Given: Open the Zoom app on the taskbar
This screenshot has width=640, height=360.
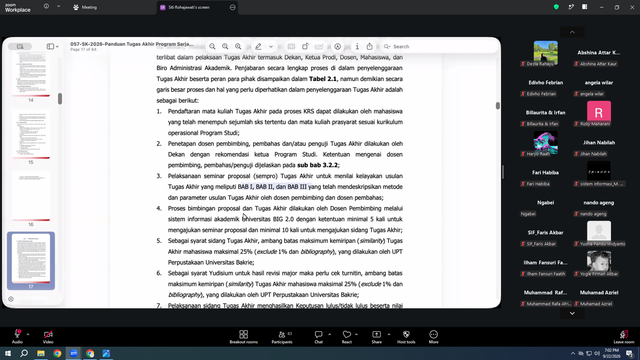Looking at the screenshot, I should (x=73, y=353).
